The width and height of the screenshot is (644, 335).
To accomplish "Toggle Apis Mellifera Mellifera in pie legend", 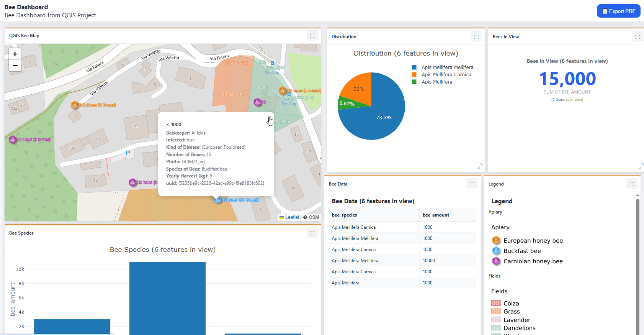I will click(447, 67).
